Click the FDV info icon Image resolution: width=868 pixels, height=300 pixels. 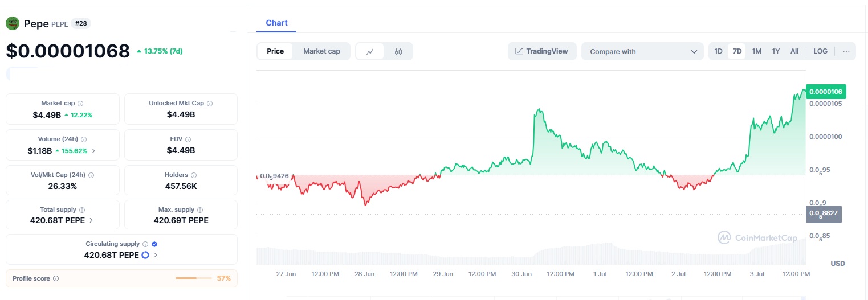pyautogui.click(x=188, y=139)
